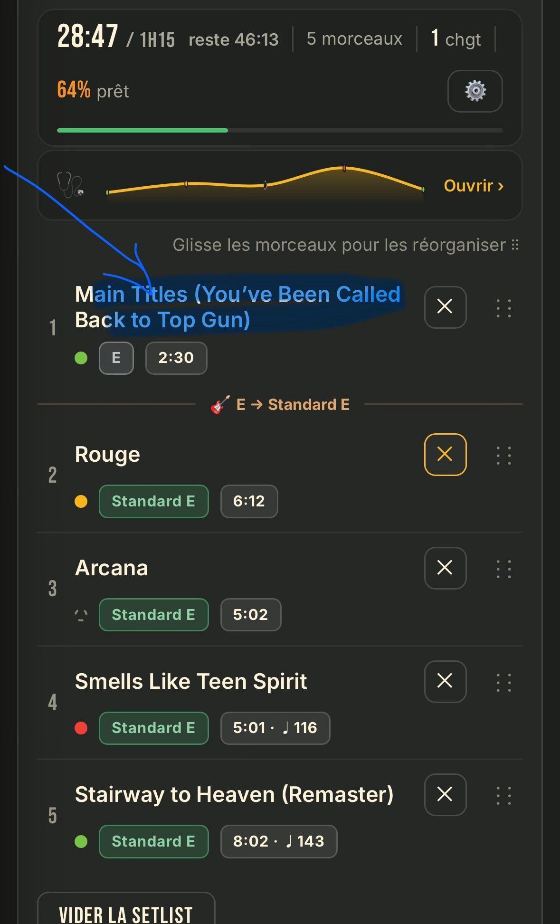Viewport: 560px width, 924px height.
Task: Remove Rouge using its yellow X
Action: [x=445, y=454]
